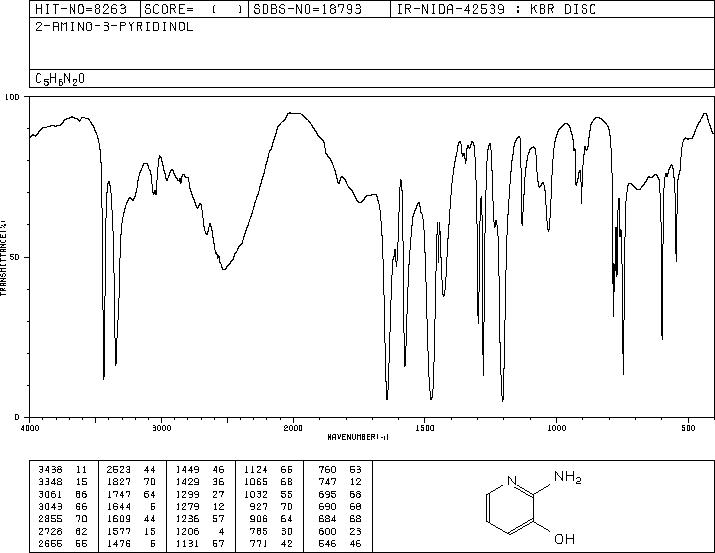Click the 2000 tick label on x-axis

click(x=293, y=428)
